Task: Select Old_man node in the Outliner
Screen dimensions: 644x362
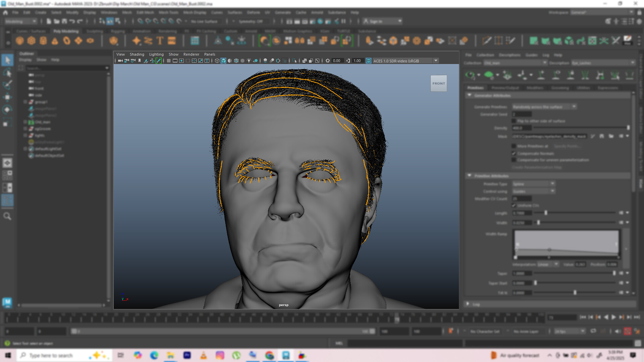Action: 42,122
